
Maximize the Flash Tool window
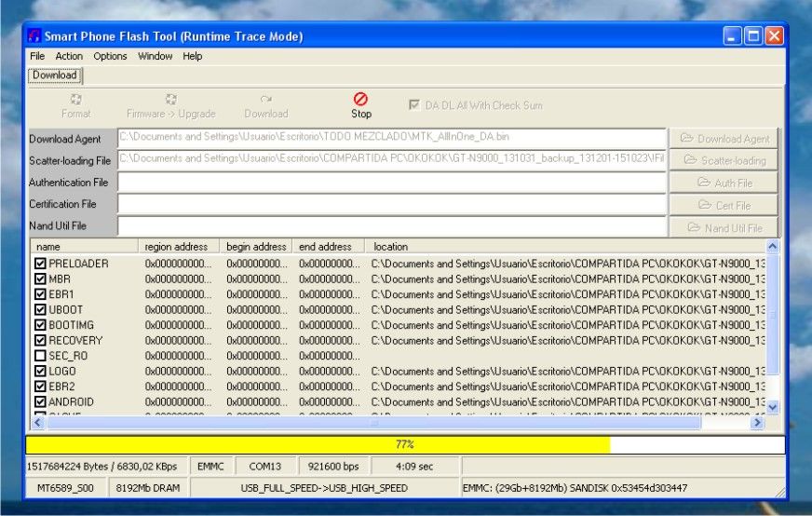[753, 36]
